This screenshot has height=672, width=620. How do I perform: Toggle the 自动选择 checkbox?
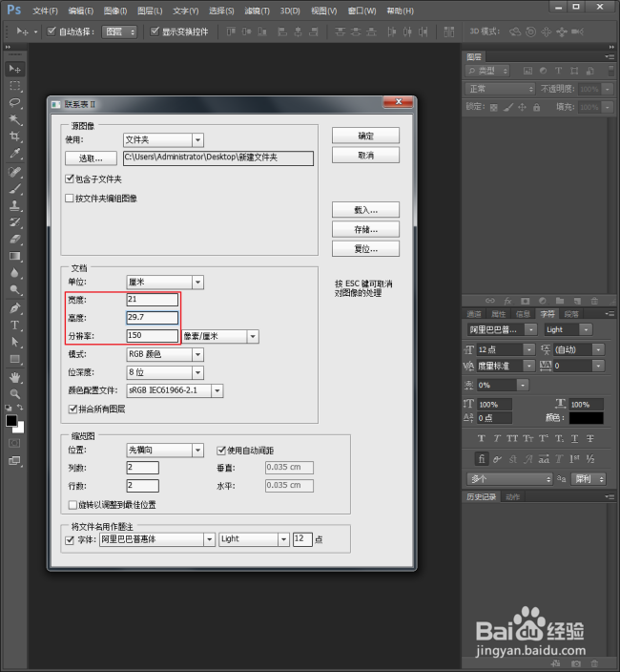[52, 31]
